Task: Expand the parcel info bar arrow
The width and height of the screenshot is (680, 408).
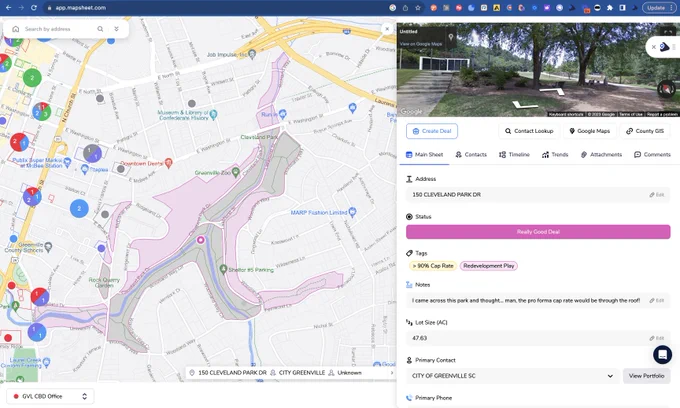Action: point(392,372)
